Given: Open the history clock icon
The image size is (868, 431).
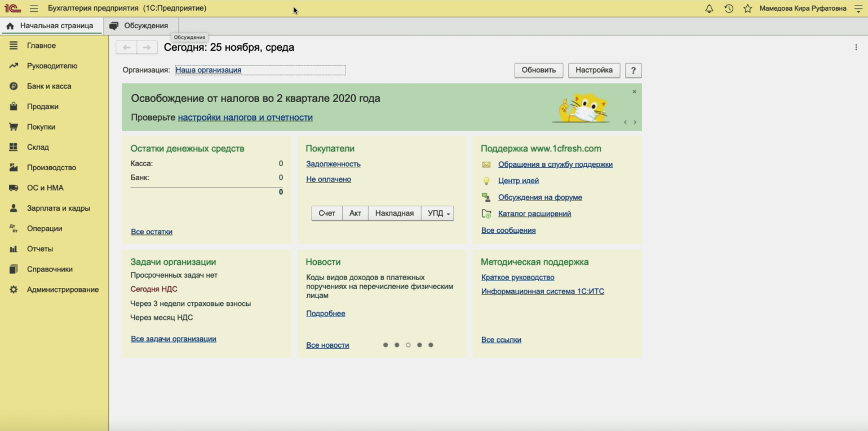Looking at the screenshot, I should (728, 8).
